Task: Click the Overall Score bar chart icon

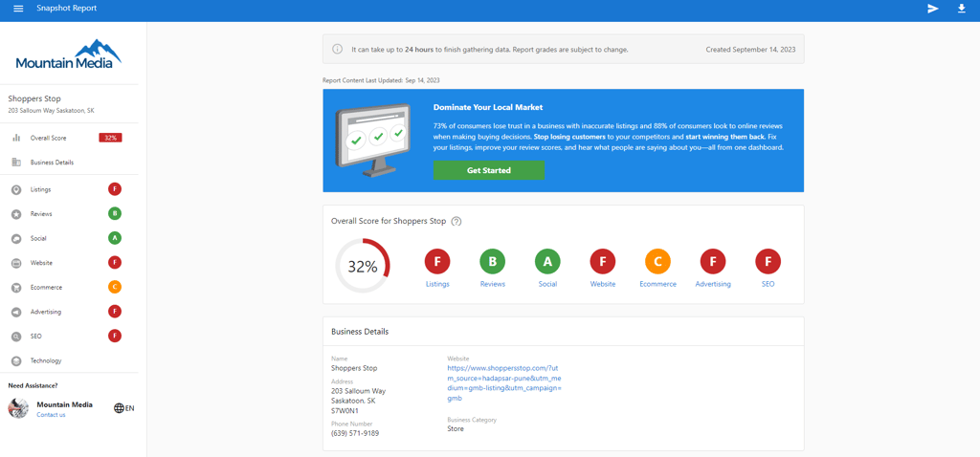Action: coord(17,138)
